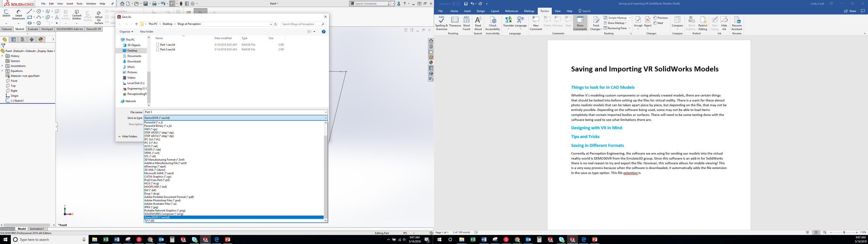Click Excel icon on left taskbar
The image size is (868, 244).
106,239
